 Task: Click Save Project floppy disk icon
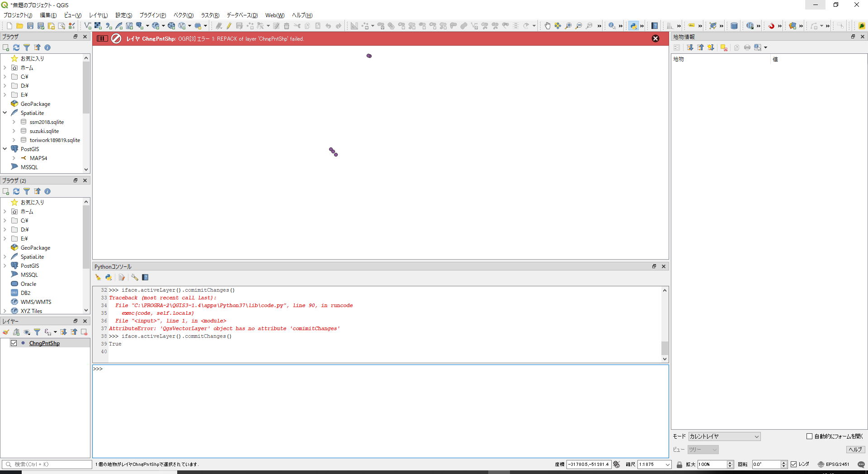point(30,26)
